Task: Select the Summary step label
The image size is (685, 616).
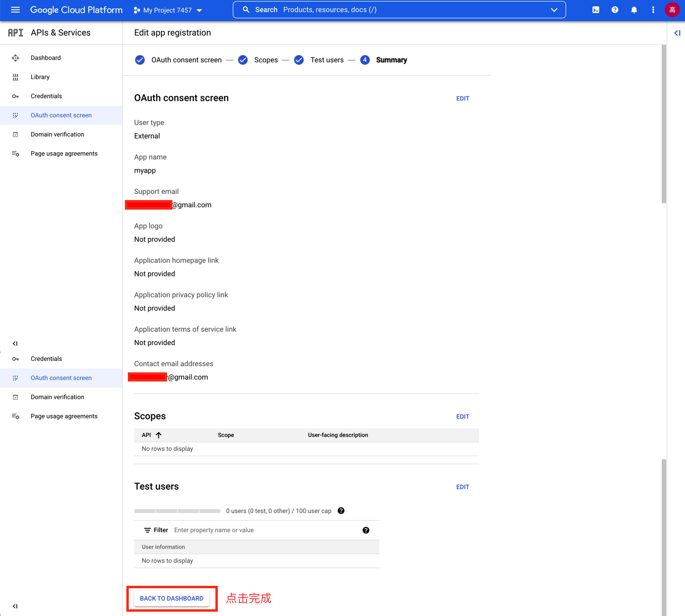Action: [x=392, y=60]
